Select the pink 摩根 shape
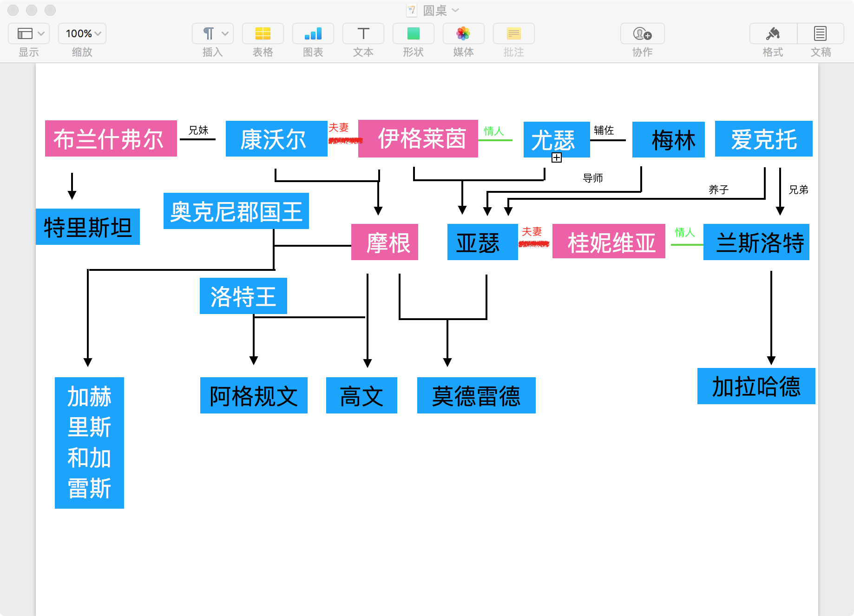Screen dimensions: 854x616 point(385,242)
